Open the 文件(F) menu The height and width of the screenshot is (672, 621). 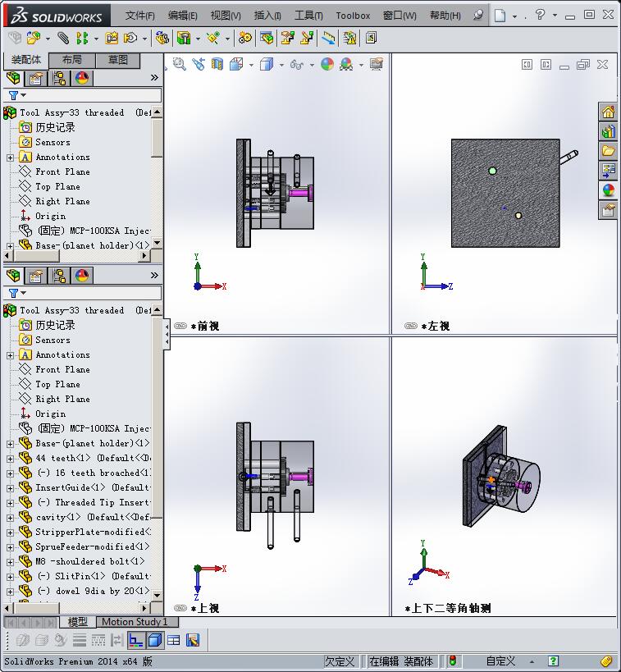click(139, 16)
